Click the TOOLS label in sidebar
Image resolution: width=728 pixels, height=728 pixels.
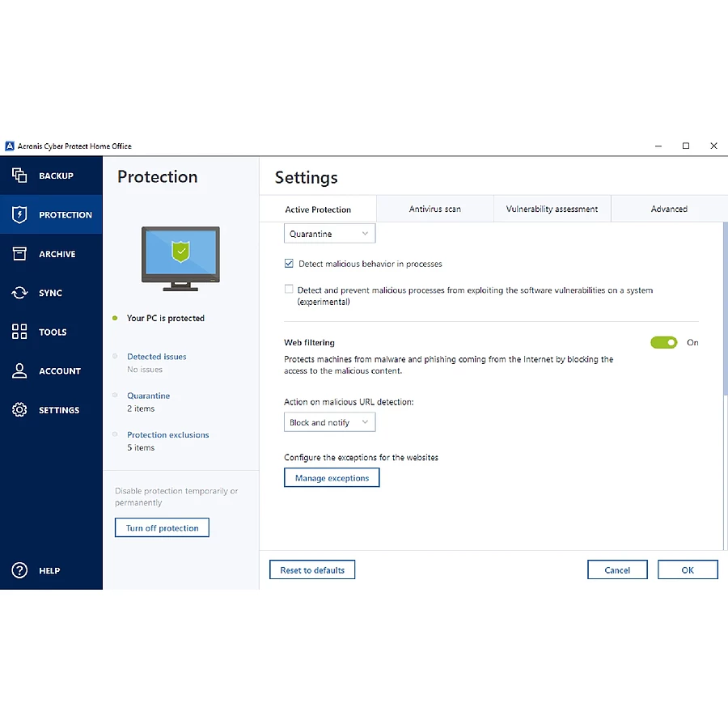point(53,332)
